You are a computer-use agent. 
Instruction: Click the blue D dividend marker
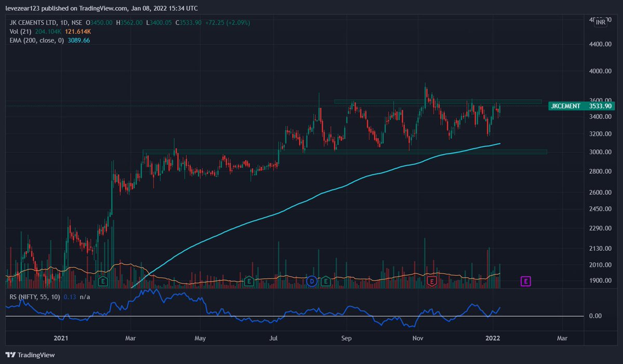pyautogui.click(x=311, y=281)
